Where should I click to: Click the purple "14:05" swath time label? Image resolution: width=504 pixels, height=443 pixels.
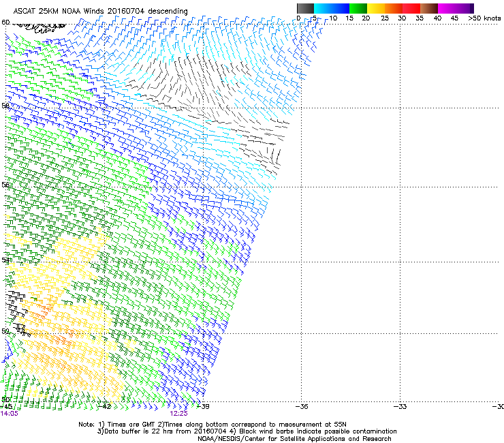(9, 414)
